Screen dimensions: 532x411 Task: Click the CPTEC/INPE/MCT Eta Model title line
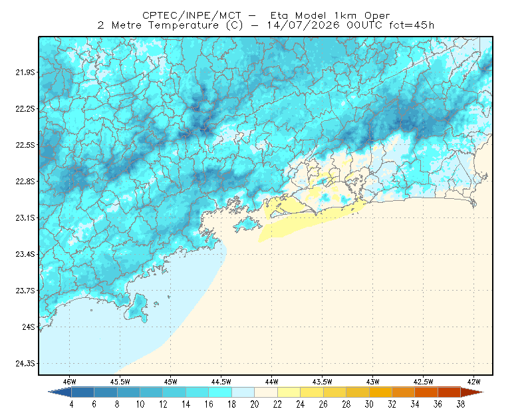(x=266, y=15)
